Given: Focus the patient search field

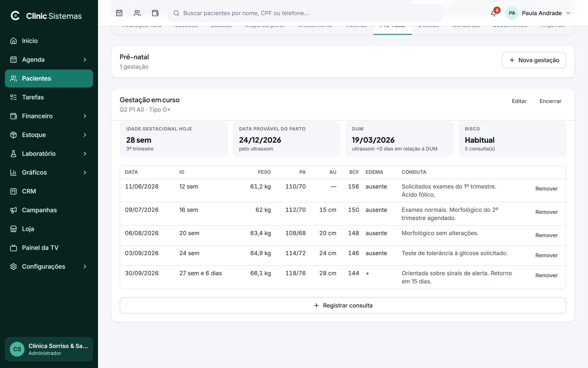Looking at the screenshot, I should [x=305, y=13].
